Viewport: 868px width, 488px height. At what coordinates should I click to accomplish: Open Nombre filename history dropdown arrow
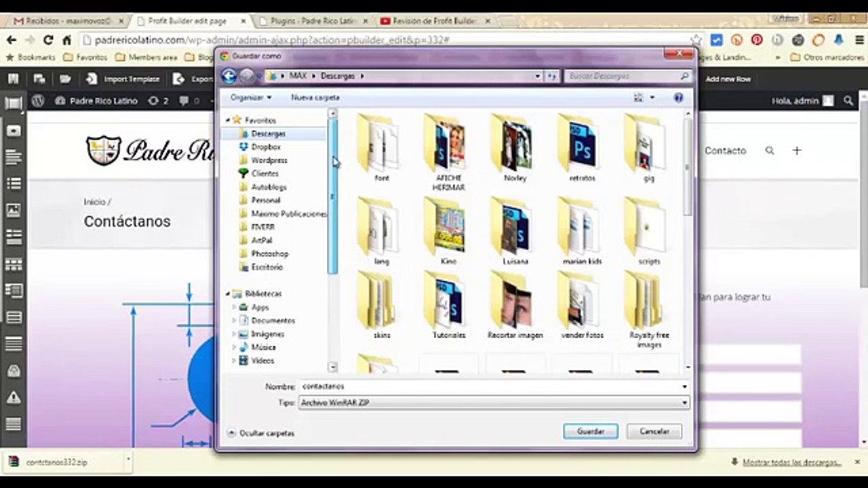(684, 386)
